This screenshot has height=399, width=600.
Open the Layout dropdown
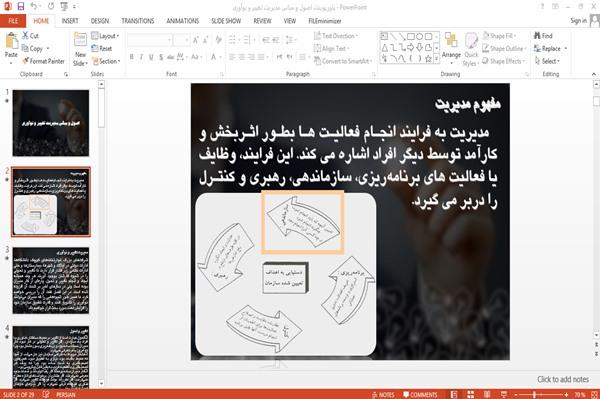coord(105,36)
